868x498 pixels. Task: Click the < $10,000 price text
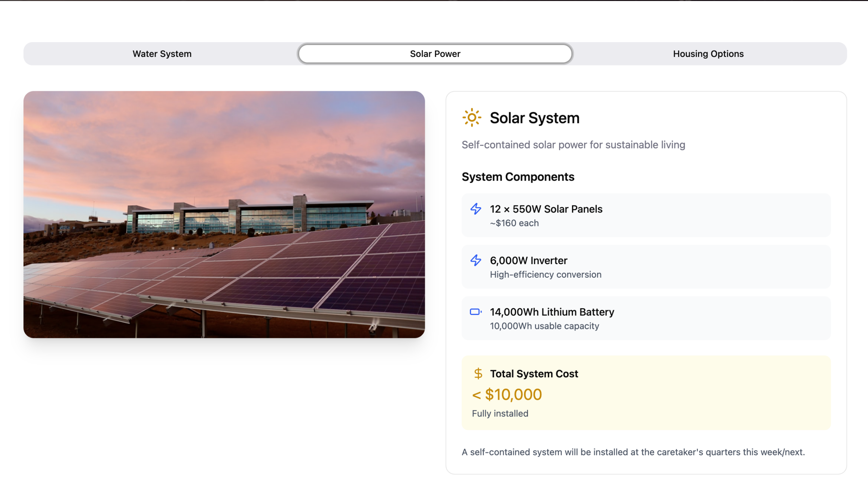[x=507, y=394]
